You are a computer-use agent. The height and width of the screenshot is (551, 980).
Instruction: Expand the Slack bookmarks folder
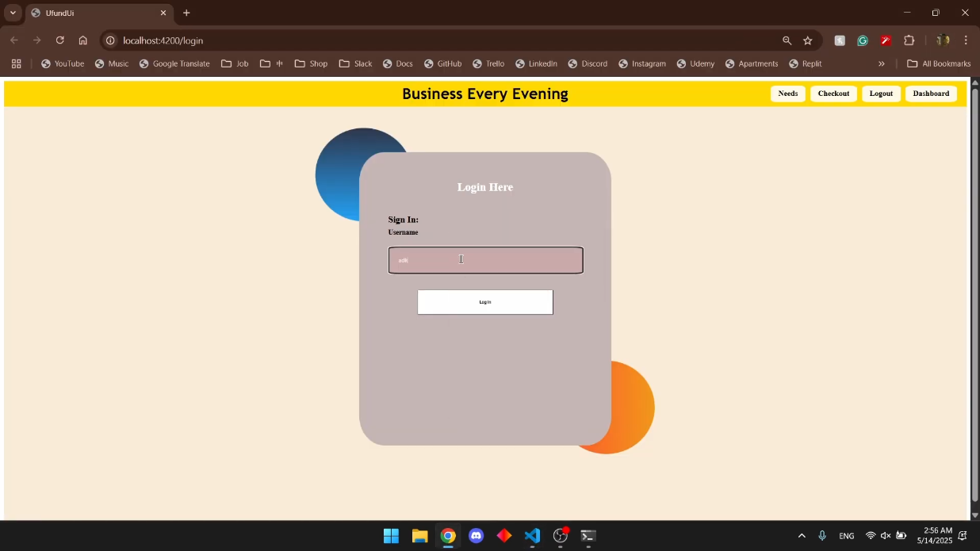click(355, 63)
